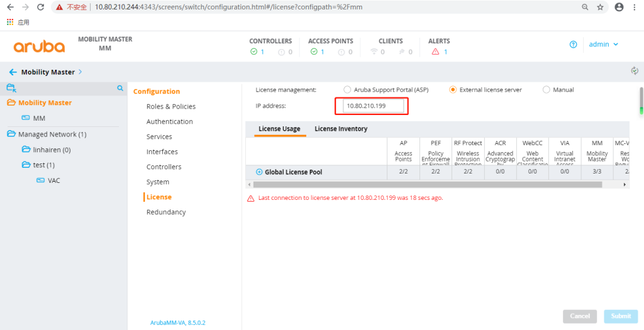Click the license table horizontal scrollbar
Screen dimensions: 644x330
tap(427, 185)
